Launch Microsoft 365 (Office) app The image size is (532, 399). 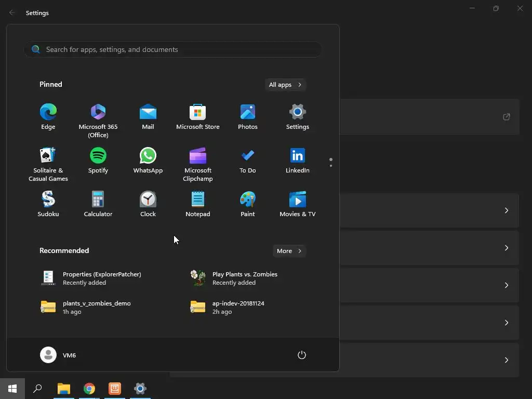(98, 121)
